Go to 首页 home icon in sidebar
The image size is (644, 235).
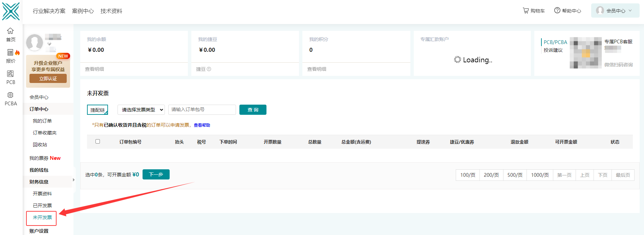(10, 31)
